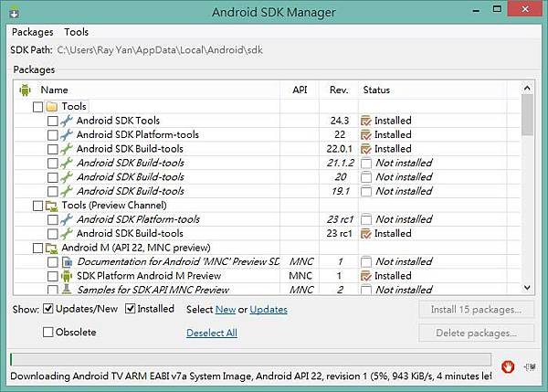Click the wrench icon for Build-tools rev 20

point(67,177)
